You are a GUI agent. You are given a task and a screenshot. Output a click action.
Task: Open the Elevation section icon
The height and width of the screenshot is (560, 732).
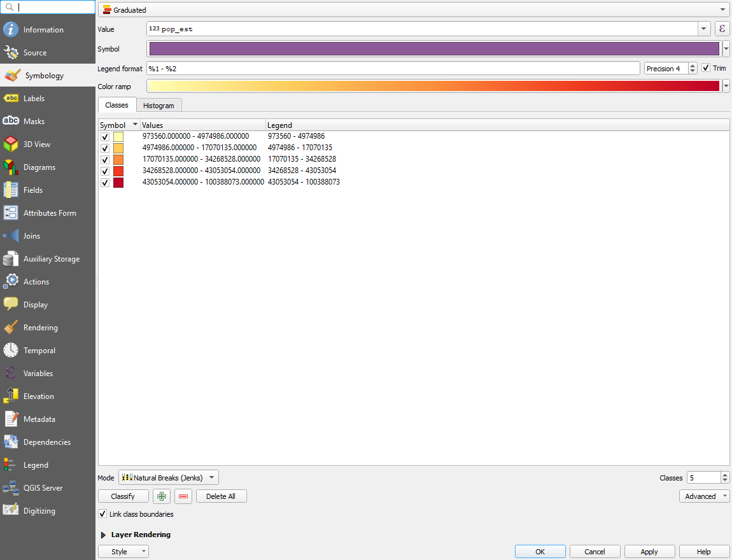[x=11, y=396]
